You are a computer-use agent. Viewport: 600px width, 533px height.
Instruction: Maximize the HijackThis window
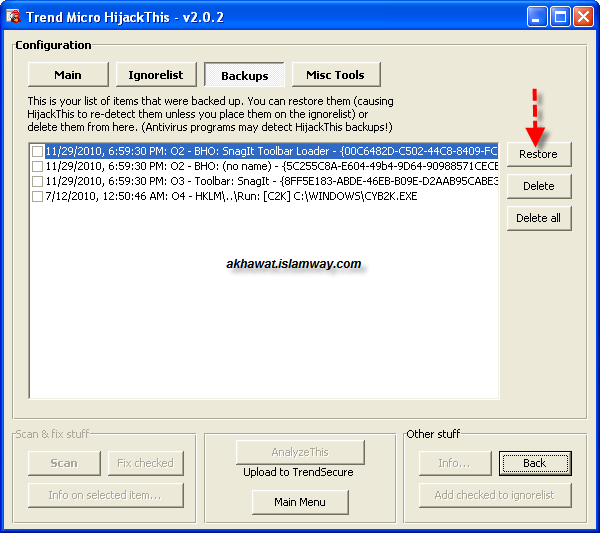[x=560, y=17]
